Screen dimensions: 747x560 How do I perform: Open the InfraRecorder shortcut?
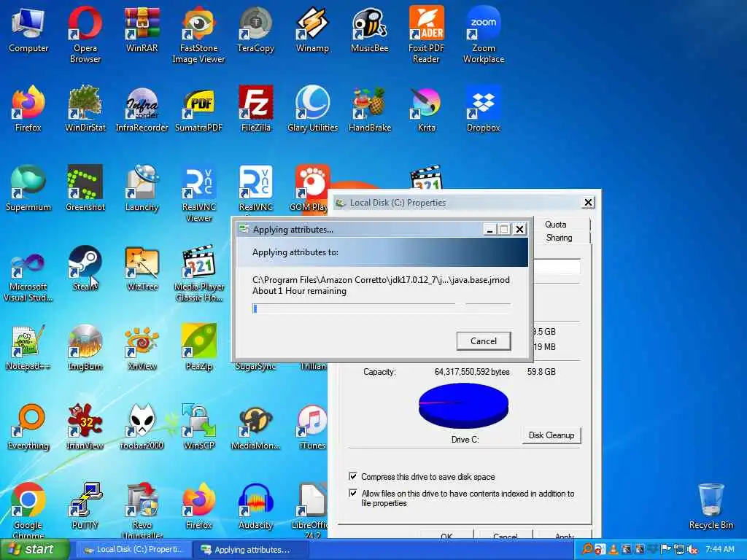tap(142, 109)
